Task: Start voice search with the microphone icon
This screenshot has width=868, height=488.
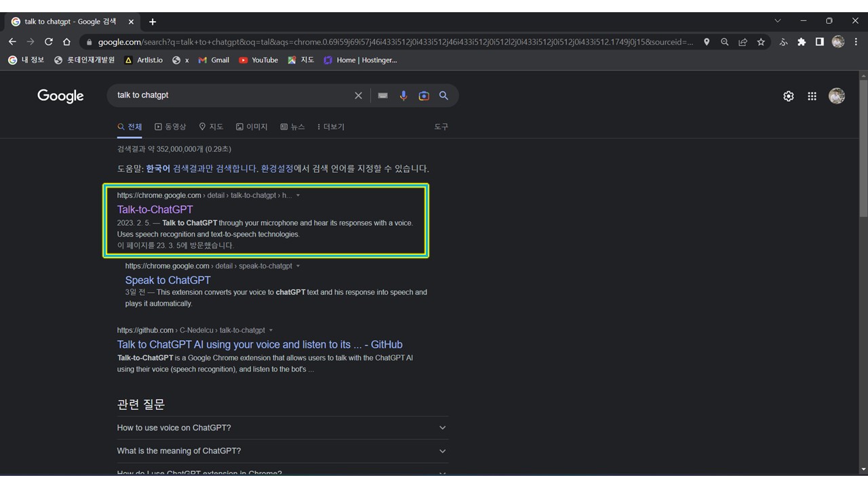Action: [x=403, y=96]
